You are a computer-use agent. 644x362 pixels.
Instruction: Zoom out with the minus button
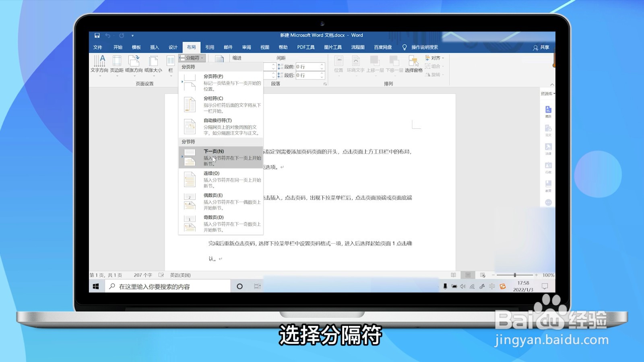point(493,275)
